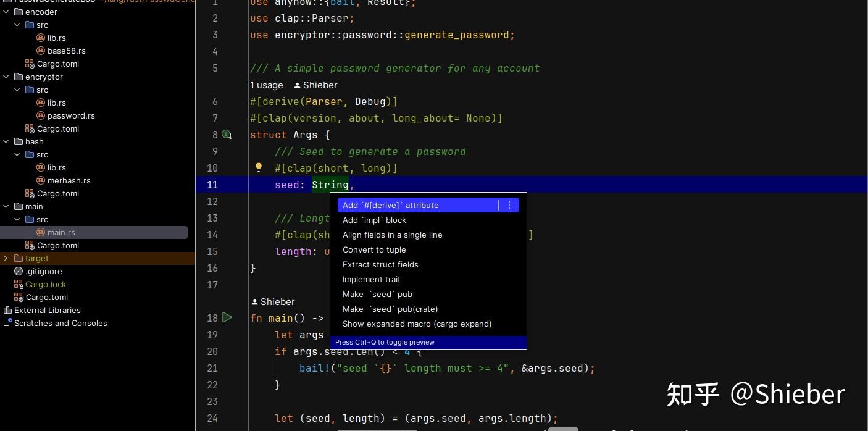Click the implementations gutter icon beside struct Args

(x=227, y=134)
